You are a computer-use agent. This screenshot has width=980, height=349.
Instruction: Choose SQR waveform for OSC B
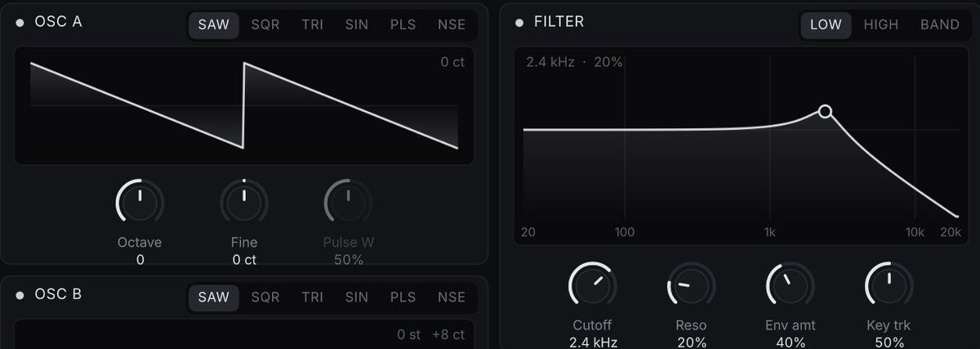pyautogui.click(x=265, y=298)
